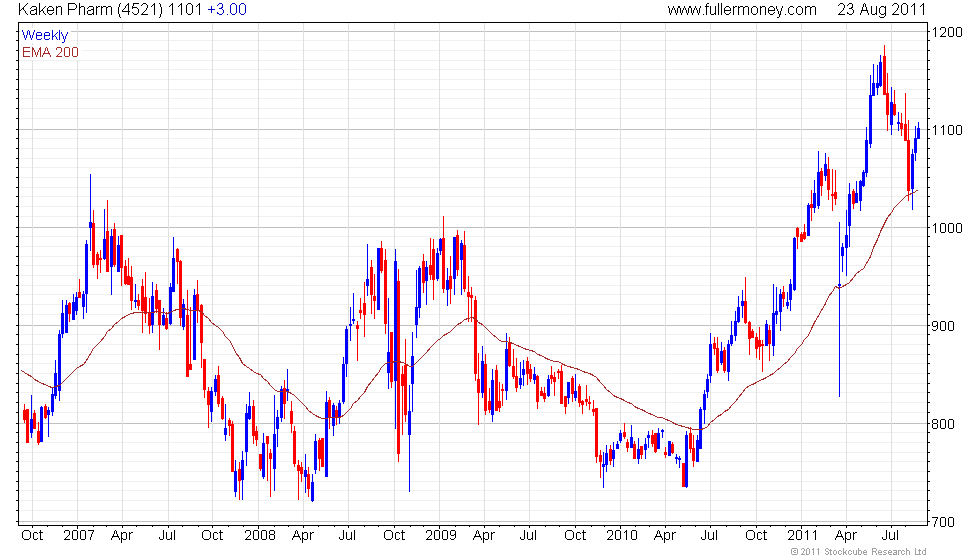This screenshot has height=560, width=980.
Task: Click the 1000 price axis label
Action: coord(948,228)
